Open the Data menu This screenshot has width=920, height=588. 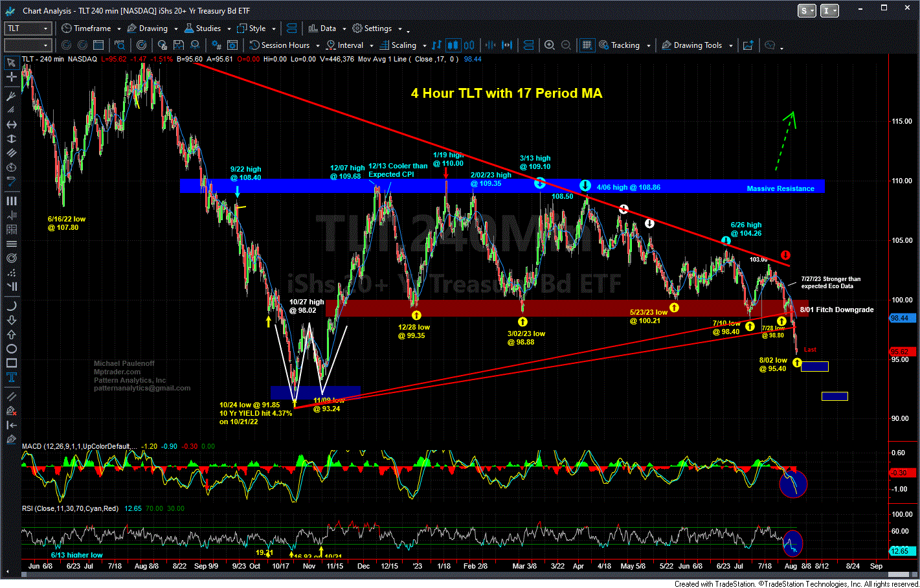point(322,28)
